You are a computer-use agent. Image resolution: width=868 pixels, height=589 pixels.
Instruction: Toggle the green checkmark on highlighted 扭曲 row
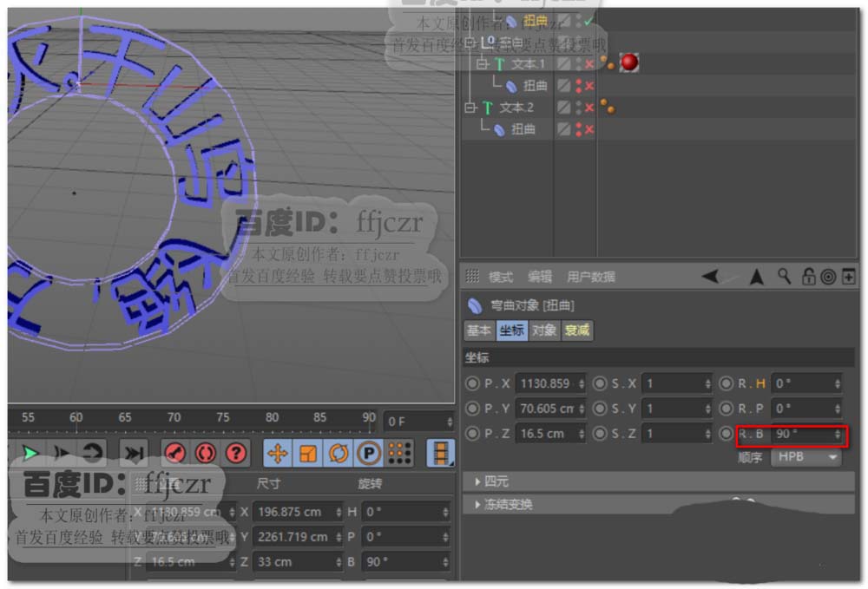pos(589,21)
